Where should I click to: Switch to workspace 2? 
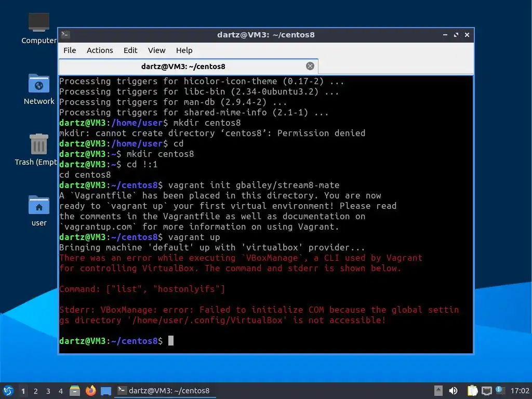click(x=36, y=391)
